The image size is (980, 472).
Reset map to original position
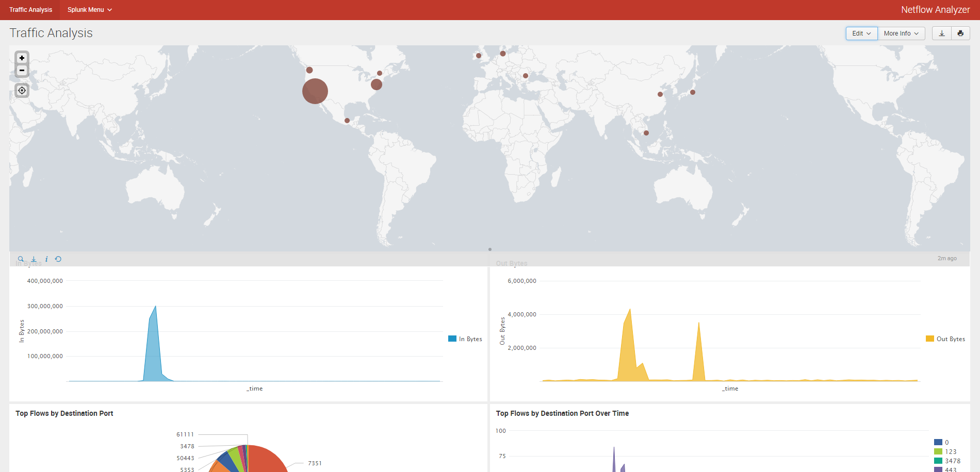pos(22,90)
